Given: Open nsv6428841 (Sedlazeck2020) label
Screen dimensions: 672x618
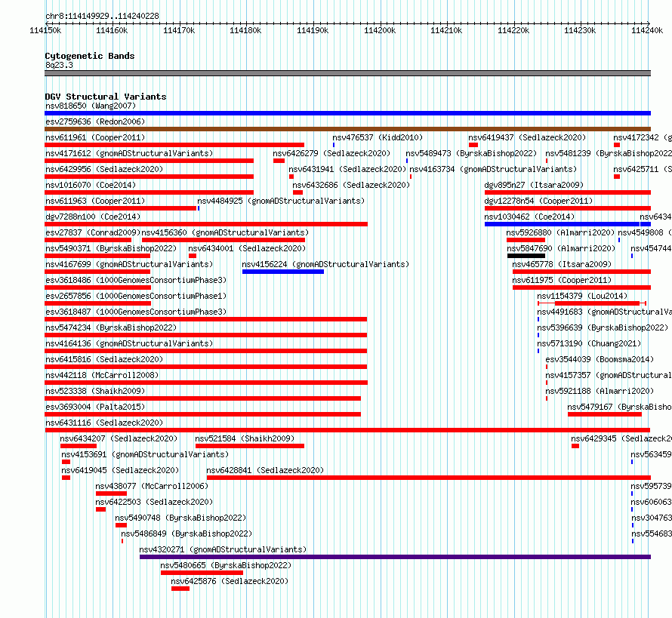Looking at the screenshot, I should tap(265, 470).
